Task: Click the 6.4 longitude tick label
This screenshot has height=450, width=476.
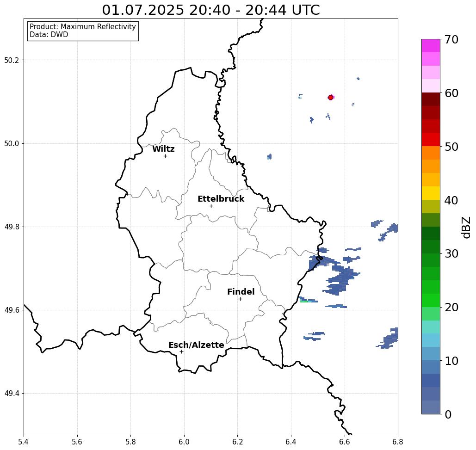Action: point(291,442)
